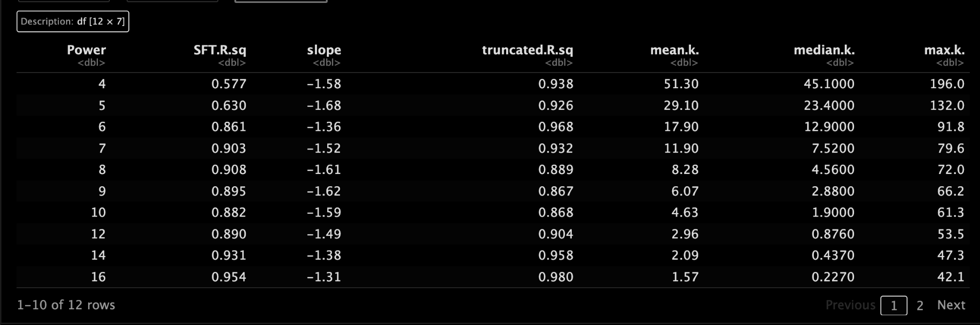Select the mean.k. column header
The image size is (980, 325).
pos(674,50)
